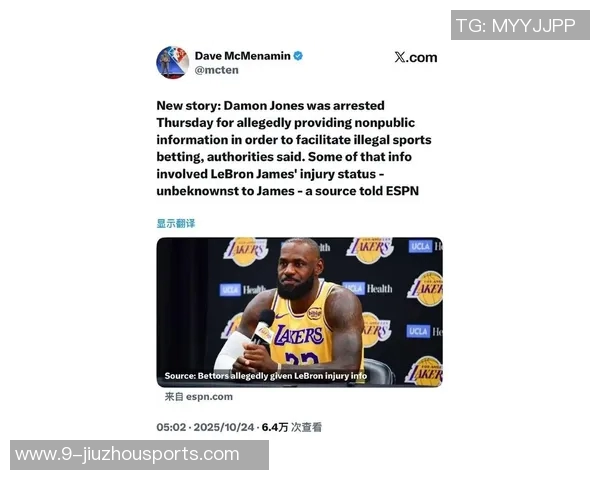This screenshot has height=480, width=600.
Task: Open the Dave McMenamin display name
Action: [243, 56]
